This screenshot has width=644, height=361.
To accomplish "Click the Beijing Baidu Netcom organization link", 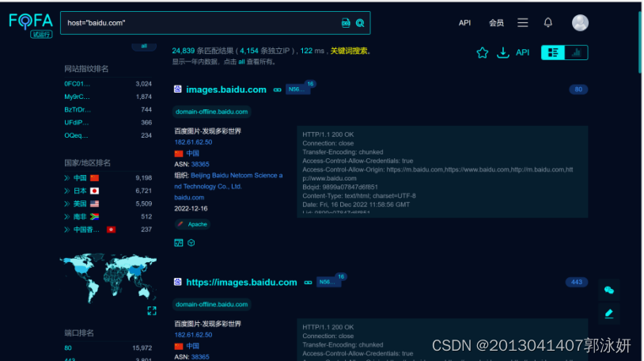I will [229, 181].
